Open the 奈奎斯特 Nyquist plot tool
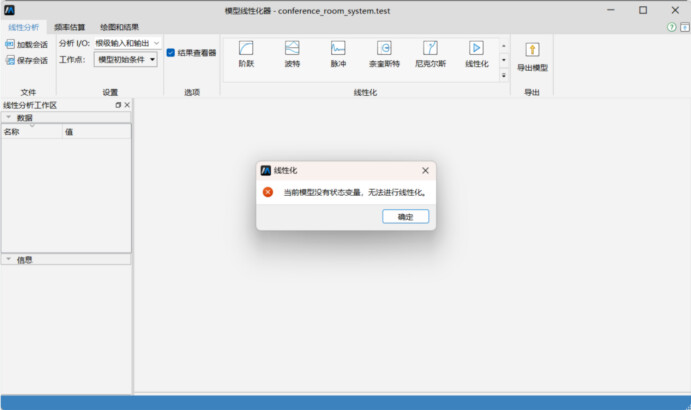The width and height of the screenshot is (691, 410). coord(384,54)
